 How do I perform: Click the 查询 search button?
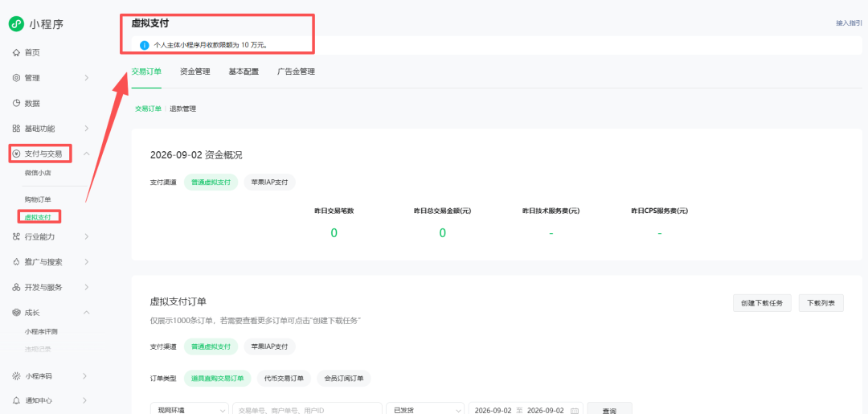click(609, 408)
